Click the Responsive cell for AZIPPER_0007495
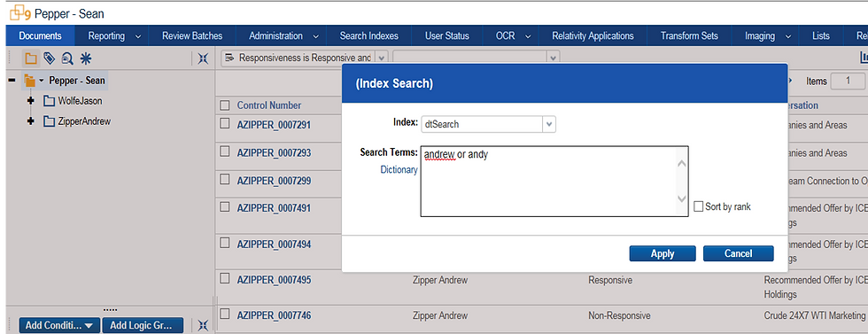The width and height of the screenshot is (868, 334). tap(610, 280)
